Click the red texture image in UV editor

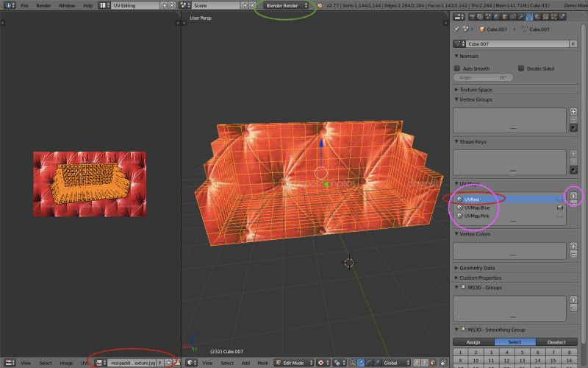(90, 184)
